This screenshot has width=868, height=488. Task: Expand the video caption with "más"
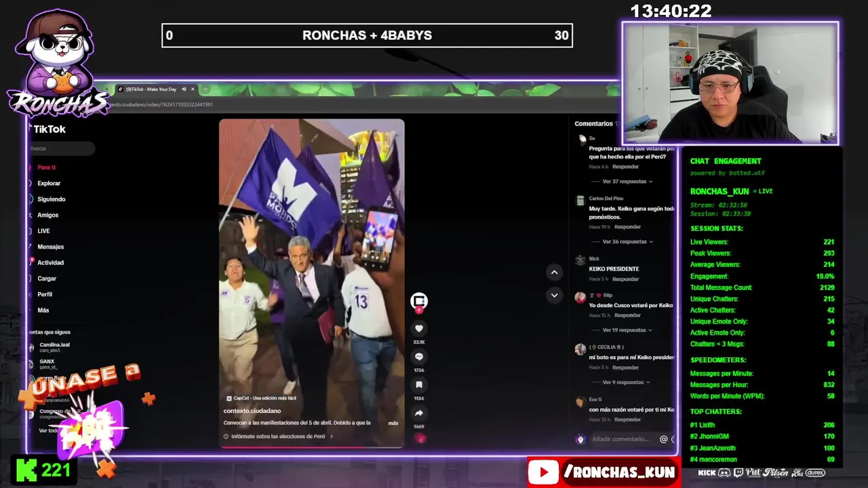(x=393, y=423)
